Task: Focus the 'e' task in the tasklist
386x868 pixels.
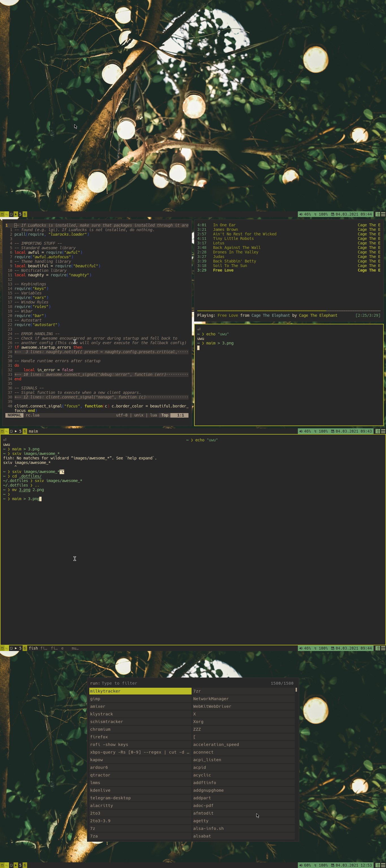Action: coord(62,648)
